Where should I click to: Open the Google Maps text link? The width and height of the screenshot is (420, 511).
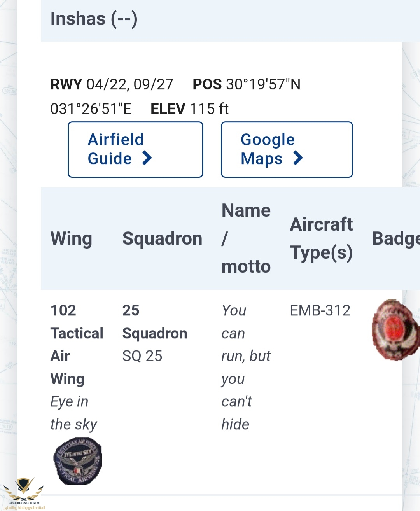coord(268,149)
